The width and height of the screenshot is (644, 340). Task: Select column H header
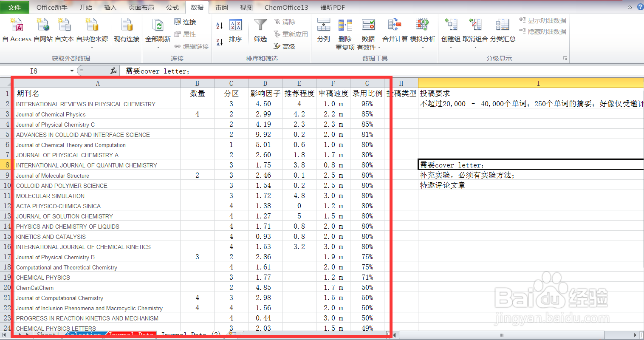click(x=401, y=83)
